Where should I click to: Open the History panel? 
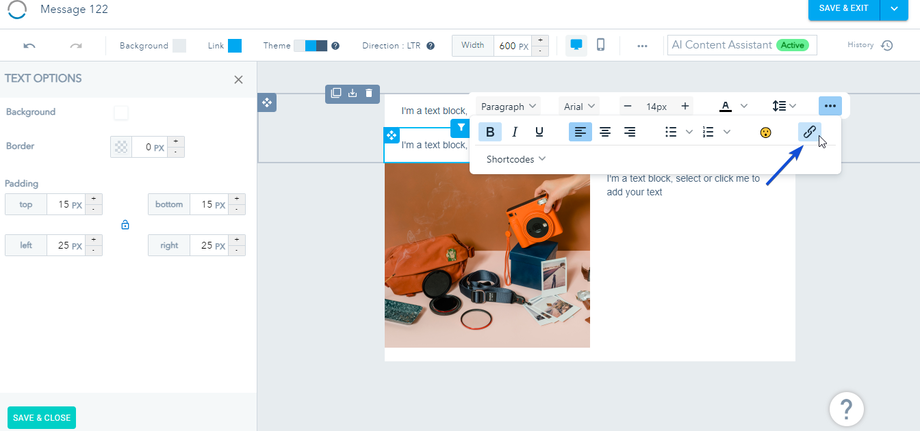870,45
